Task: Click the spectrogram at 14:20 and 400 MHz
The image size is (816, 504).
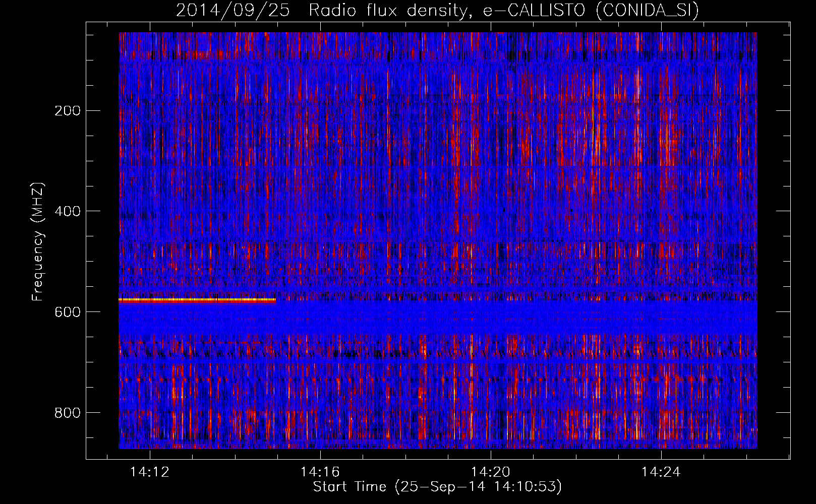Action: (491, 211)
